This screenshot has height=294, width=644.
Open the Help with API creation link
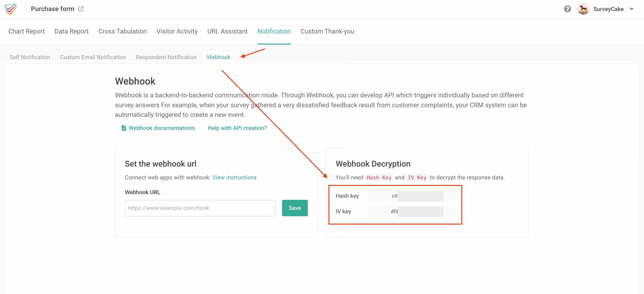(237, 128)
